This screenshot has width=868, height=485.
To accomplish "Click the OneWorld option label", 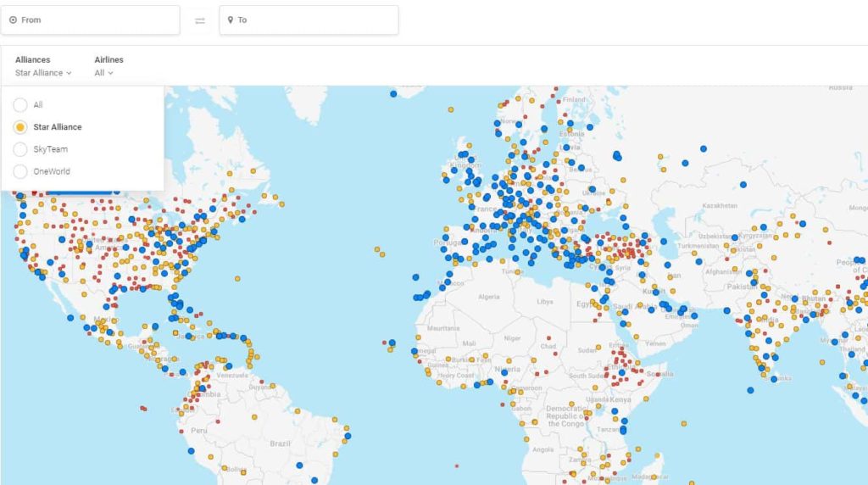I will [52, 171].
